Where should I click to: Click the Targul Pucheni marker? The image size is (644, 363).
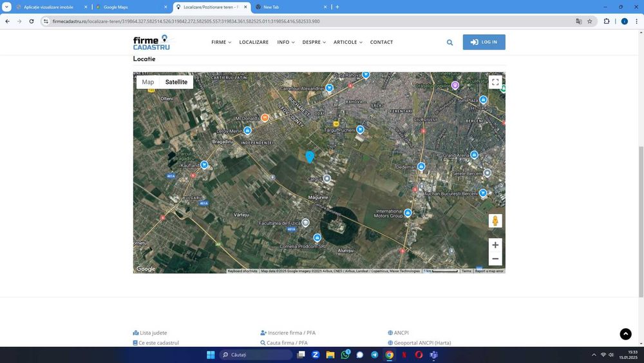[x=360, y=130]
